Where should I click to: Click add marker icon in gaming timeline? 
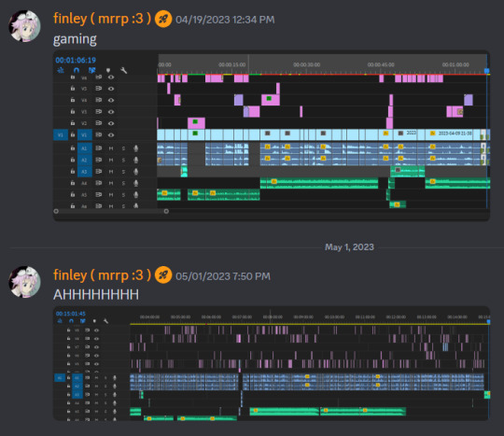[x=108, y=70]
